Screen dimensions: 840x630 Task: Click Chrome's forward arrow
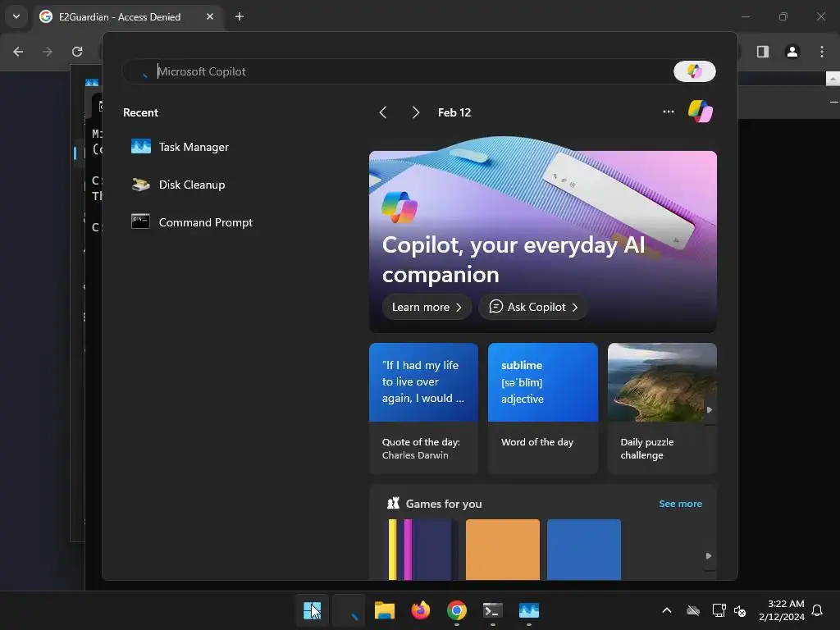pos(48,52)
